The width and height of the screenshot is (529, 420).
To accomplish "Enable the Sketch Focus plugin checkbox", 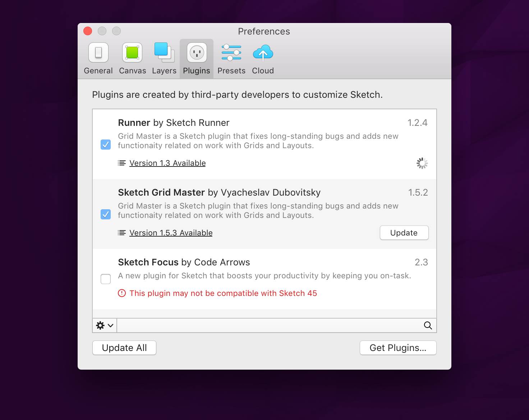I will point(106,279).
